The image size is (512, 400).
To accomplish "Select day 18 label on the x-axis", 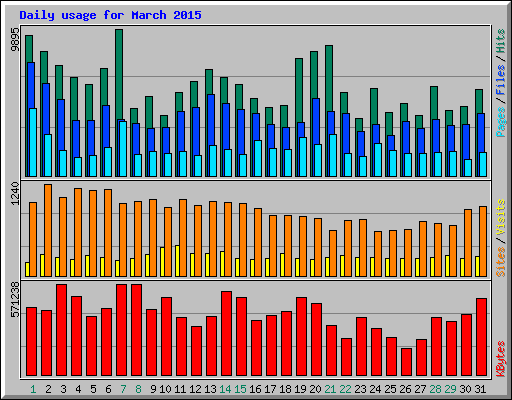I will [285, 389].
